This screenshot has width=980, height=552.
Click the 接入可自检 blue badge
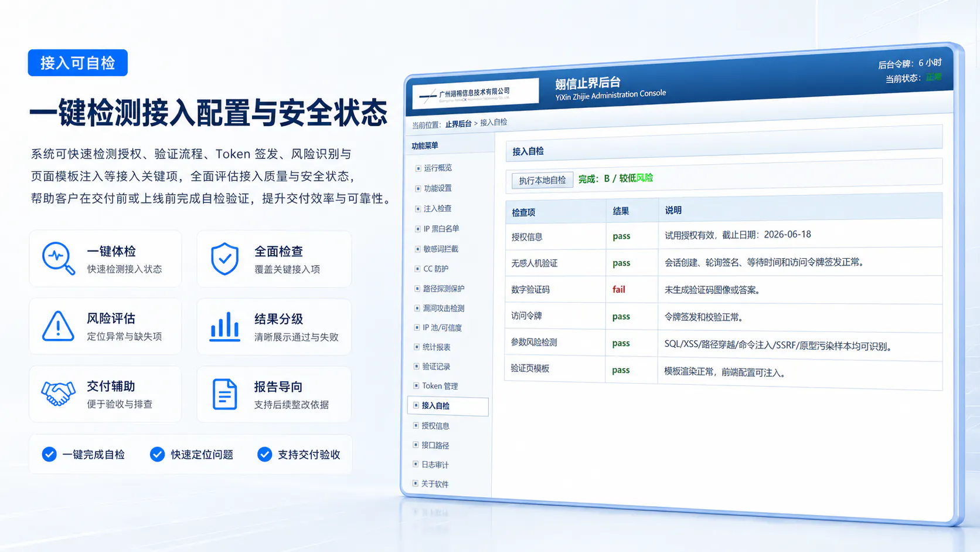coord(78,63)
